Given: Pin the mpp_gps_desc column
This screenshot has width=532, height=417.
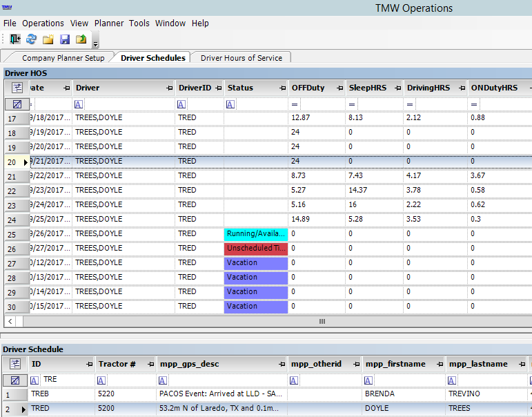Looking at the screenshot, I should click(282, 364).
